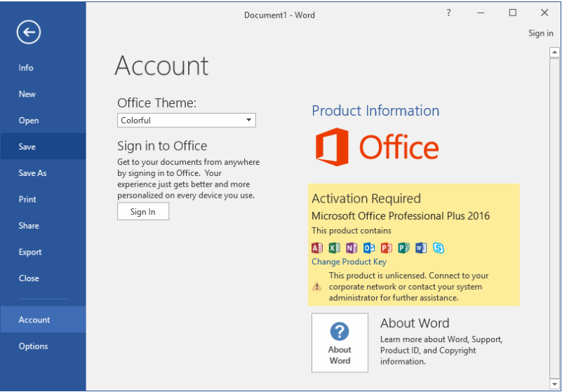
Task: Open Help with the question mark icon
Action: (448, 13)
